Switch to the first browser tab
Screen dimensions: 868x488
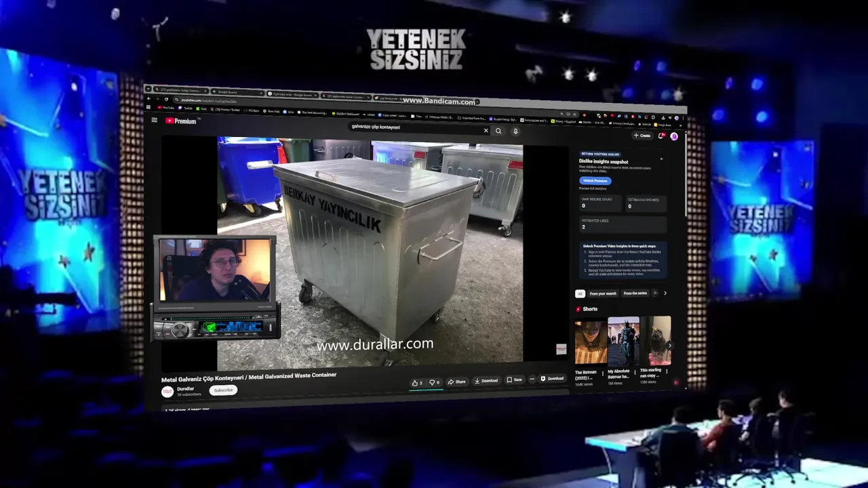point(181,90)
